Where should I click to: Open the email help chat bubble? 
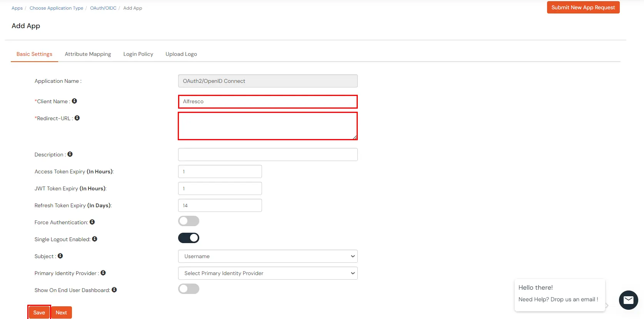click(x=628, y=300)
